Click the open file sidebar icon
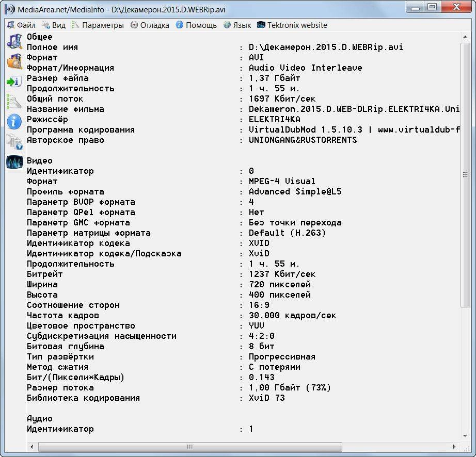The height and width of the screenshot is (457, 476). 14,41
